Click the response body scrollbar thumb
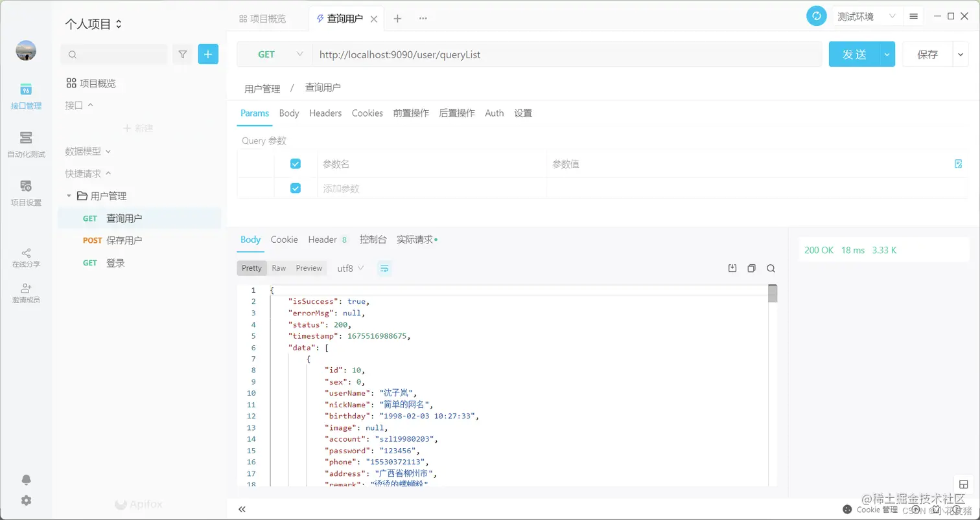This screenshot has height=520, width=980. 773,293
